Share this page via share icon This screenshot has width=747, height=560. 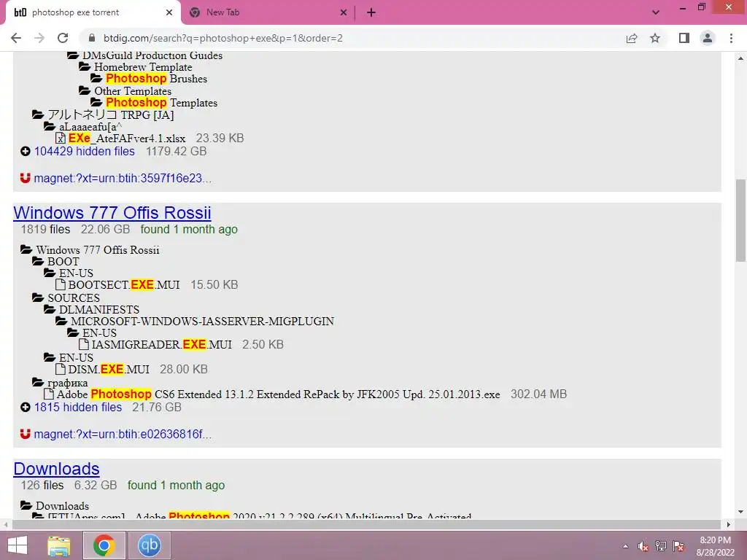(x=632, y=38)
